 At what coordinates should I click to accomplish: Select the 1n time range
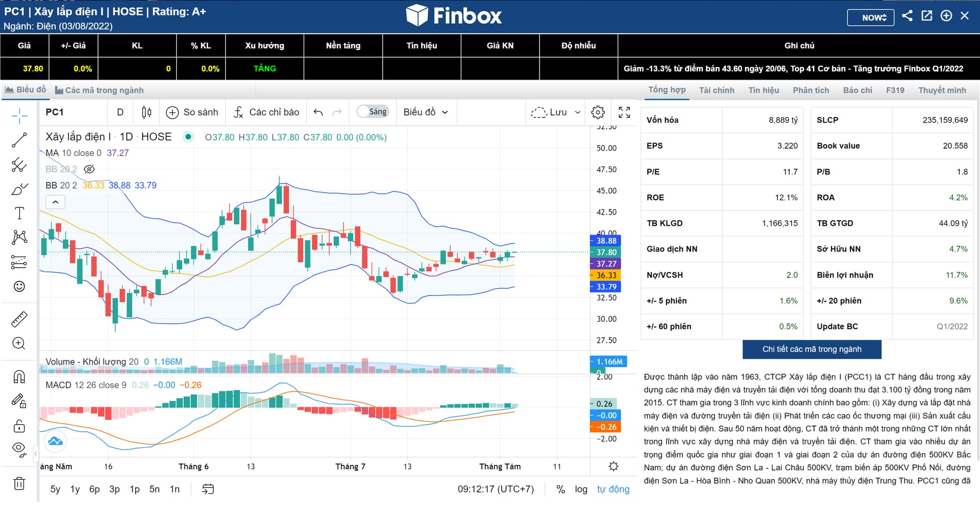point(175,489)
